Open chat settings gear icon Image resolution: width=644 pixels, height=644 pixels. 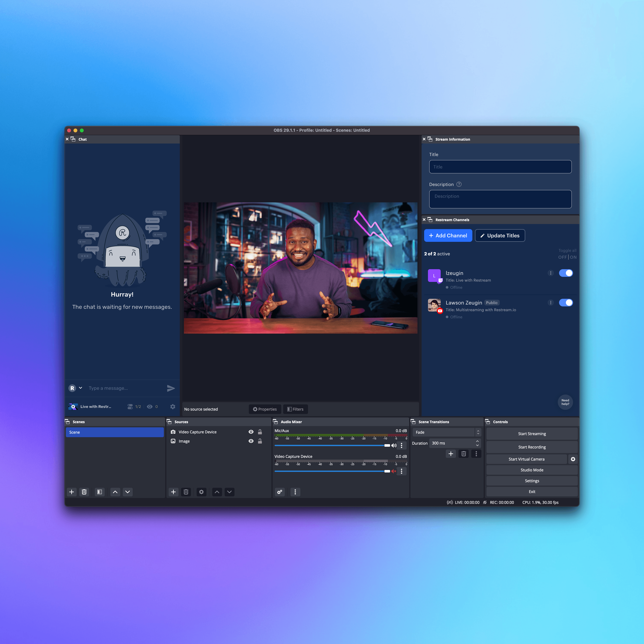173,406
